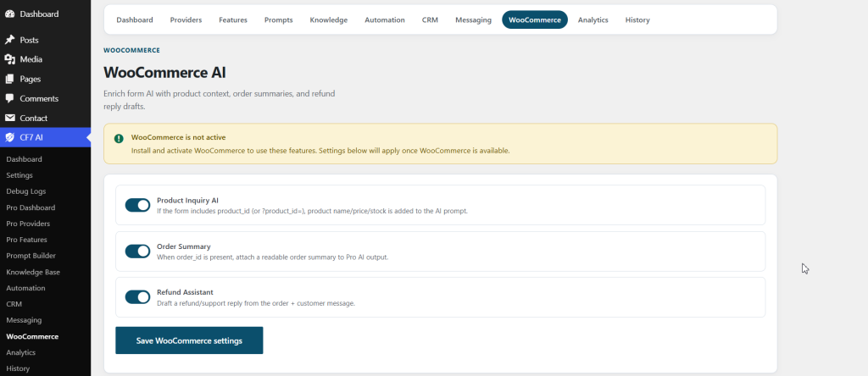Screen dimensions: 868x376
Task: Switch to the Knowledge tab
Action: coord(329,20)
